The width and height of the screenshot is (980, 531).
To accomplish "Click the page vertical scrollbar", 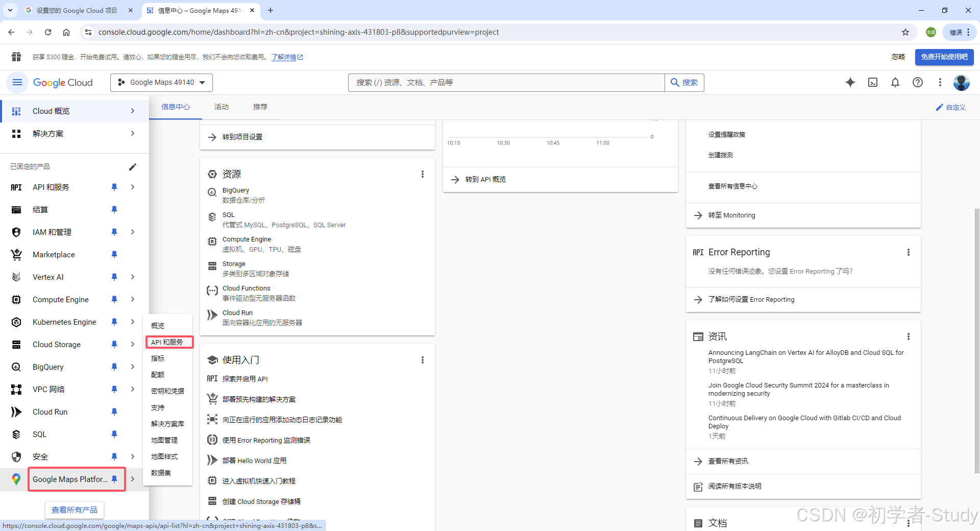I will click(x=977, y=342).
